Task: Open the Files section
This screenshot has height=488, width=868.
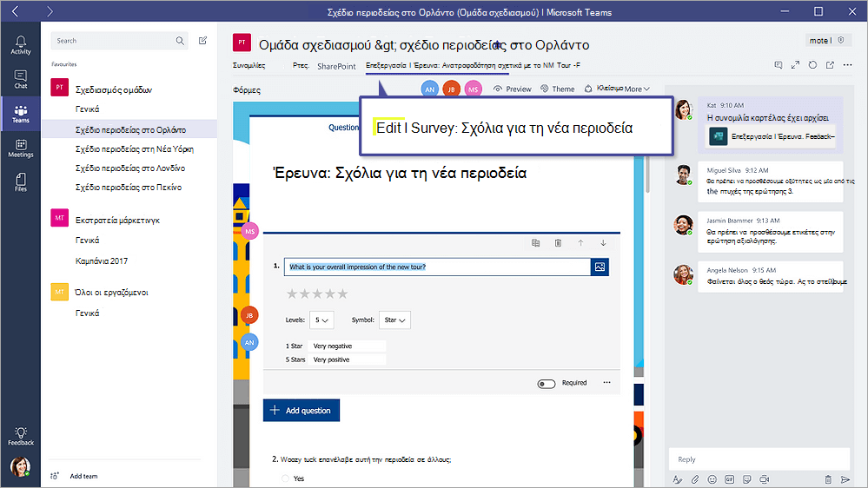Action: [21, 182]
